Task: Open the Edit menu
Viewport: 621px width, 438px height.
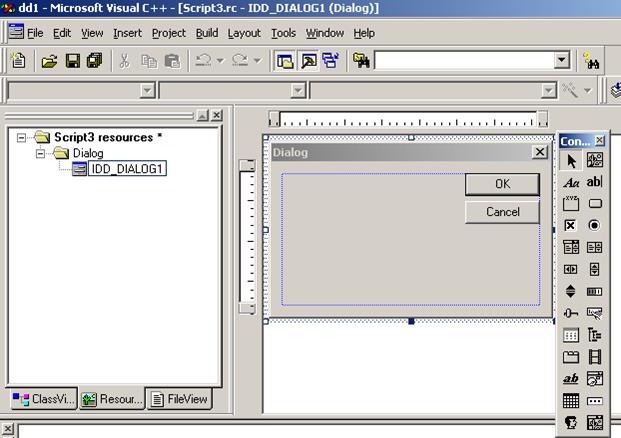Action: (62, 33)
